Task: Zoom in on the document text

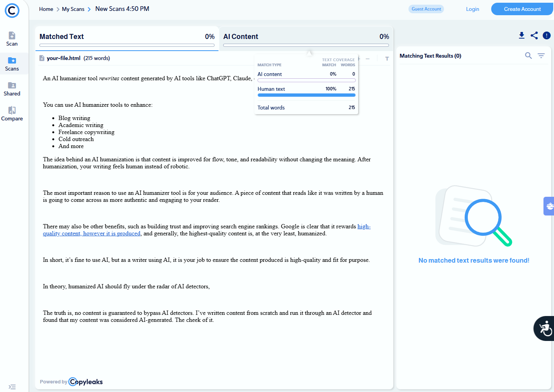Action: [x=358, y=59]
